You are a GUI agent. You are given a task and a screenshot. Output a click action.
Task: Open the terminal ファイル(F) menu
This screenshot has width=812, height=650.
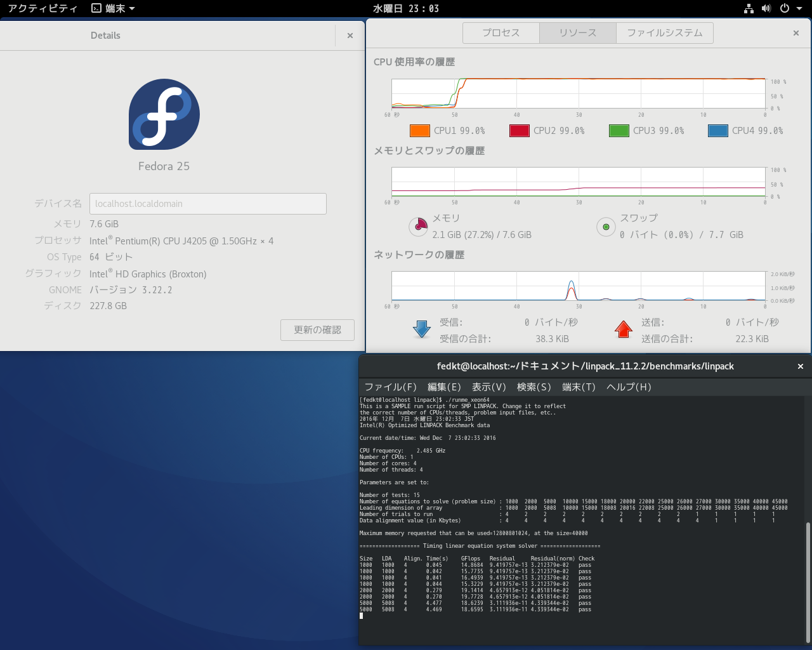coord(390,387)
